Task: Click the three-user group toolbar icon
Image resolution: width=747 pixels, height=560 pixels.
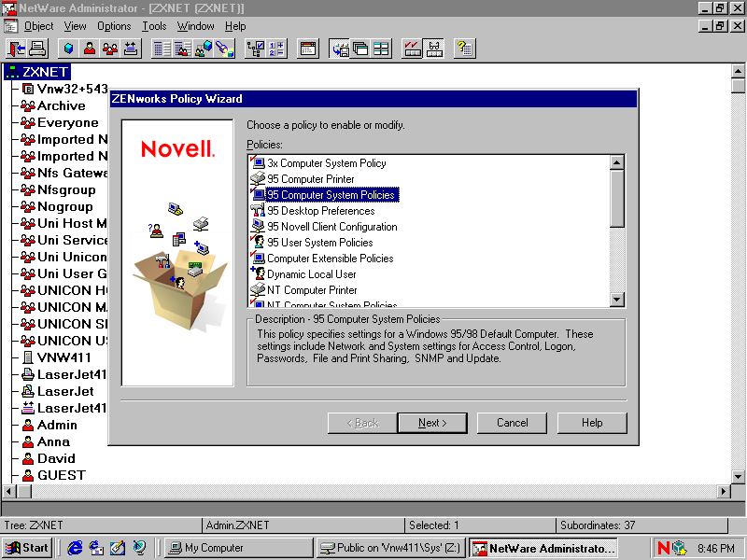Action: (110, 49)
